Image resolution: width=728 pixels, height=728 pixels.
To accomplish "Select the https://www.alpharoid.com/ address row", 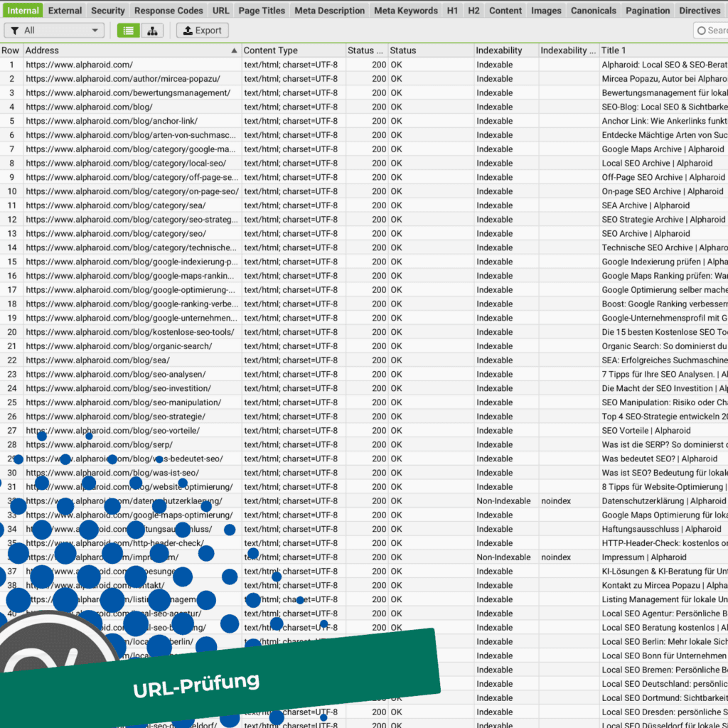I will click(80, 65).
